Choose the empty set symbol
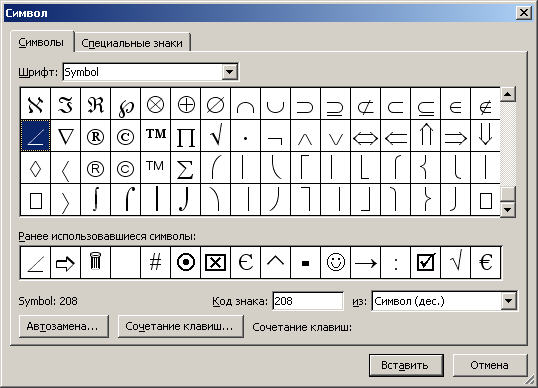 tap(215, 104)
